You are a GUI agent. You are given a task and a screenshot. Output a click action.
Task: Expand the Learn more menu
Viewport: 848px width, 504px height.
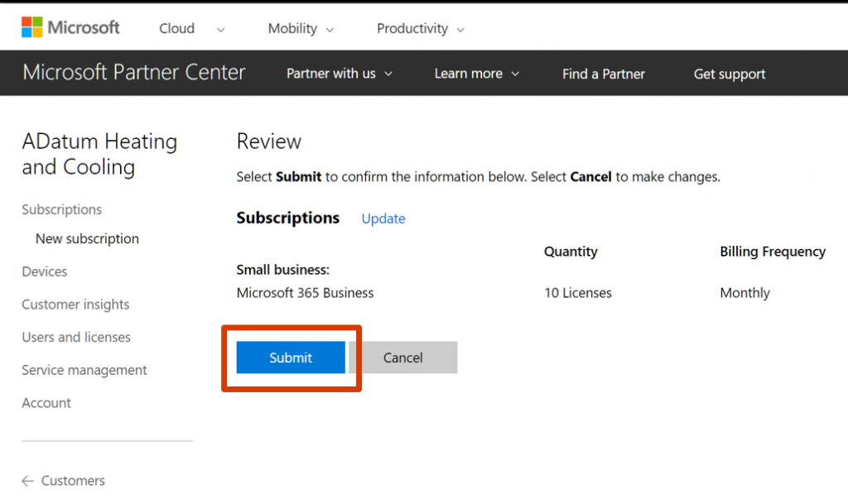pos(476,74)
